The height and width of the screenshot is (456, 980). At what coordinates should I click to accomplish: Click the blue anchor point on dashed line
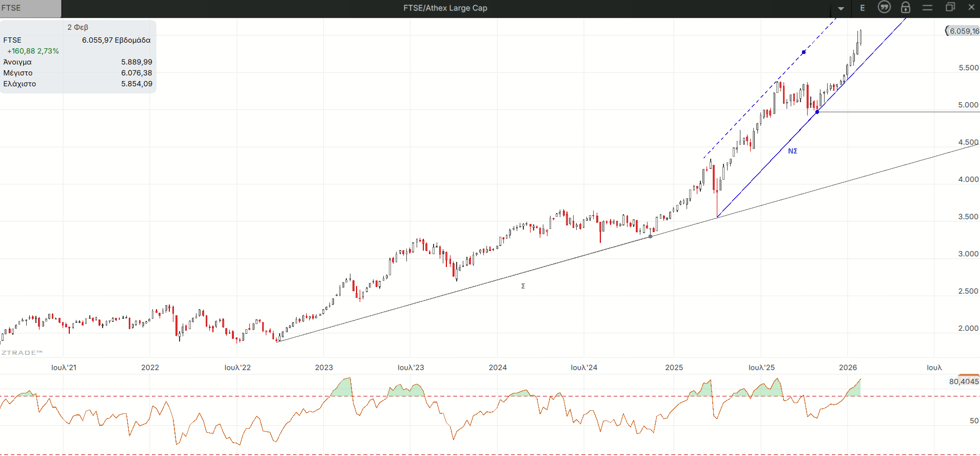pyautogui.click(x=803, y=52)
